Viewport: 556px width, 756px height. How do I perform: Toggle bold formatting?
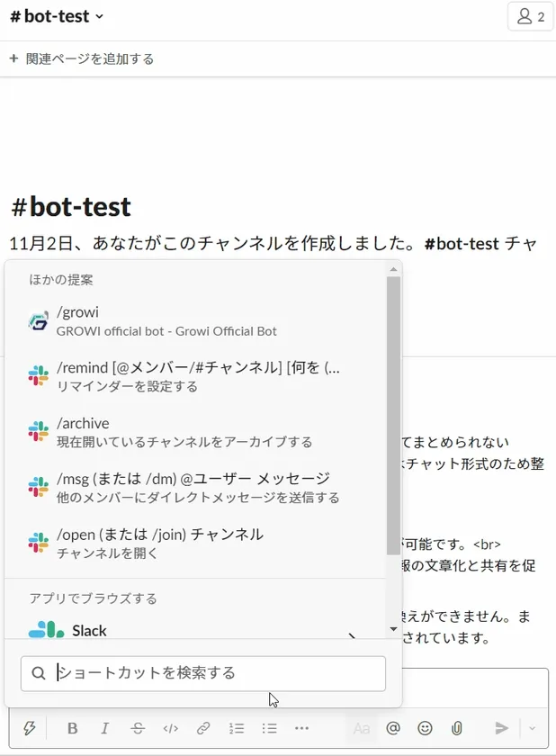[73, 728]
